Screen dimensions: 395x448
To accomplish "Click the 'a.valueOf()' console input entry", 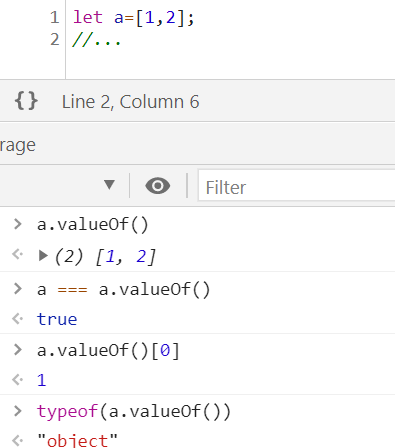I will [93, 224].
